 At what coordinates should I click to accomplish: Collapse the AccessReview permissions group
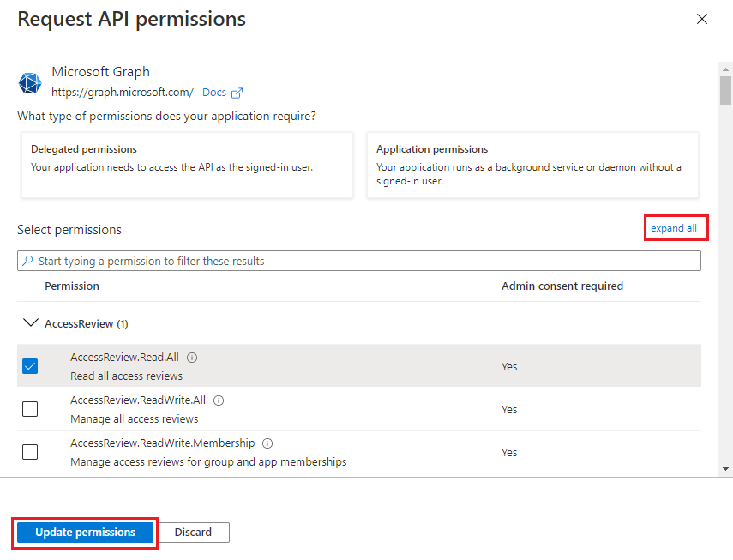pyautogui.click(x=31, y=323)
